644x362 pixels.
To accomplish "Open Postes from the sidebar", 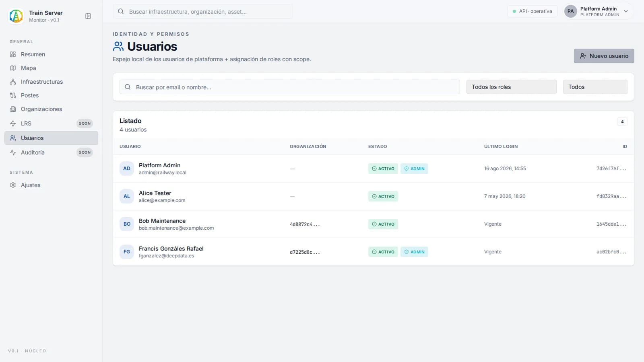I will click(51, 95).
